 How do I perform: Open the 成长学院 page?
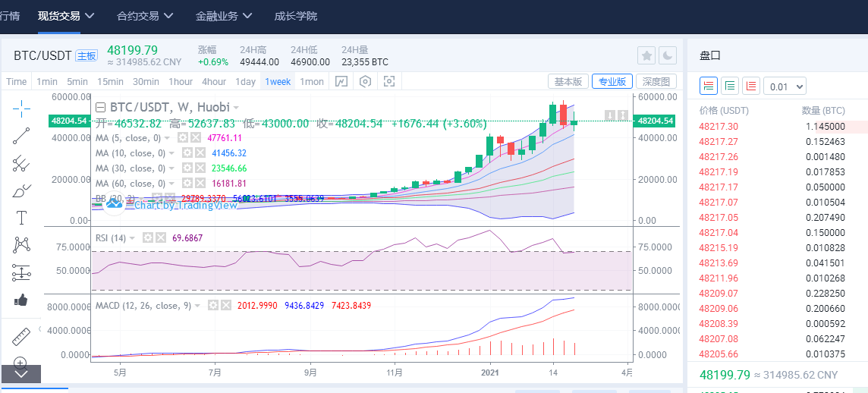coord(296,16)
